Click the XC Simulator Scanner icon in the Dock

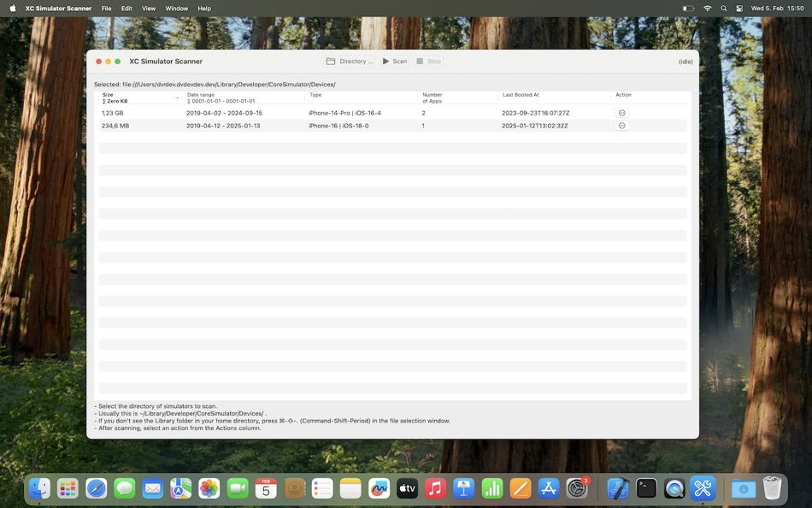pyautogui.click(x=702, y=488)
